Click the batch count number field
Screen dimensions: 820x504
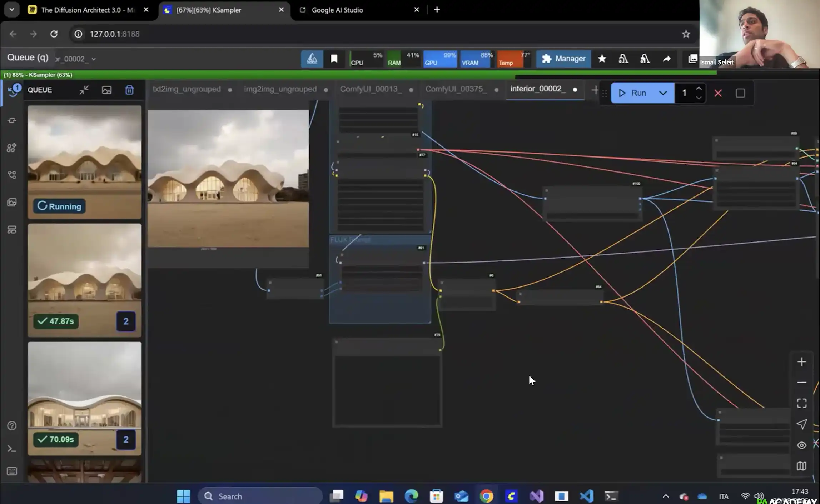[x=684, y=93]
